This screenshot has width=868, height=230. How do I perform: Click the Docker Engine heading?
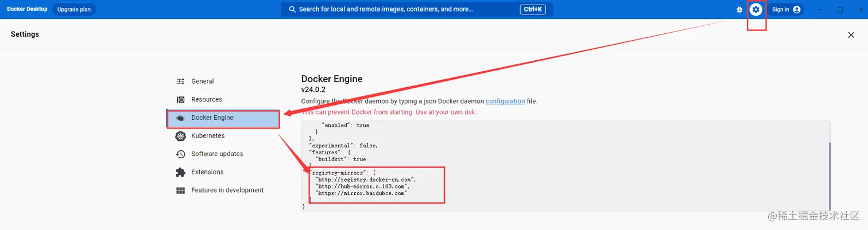coord(332,79)
